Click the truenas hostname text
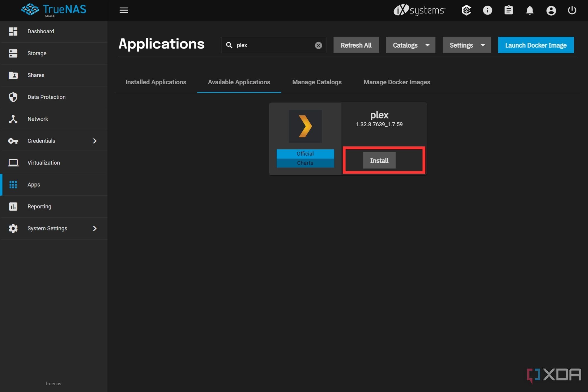 pos(53,384)
